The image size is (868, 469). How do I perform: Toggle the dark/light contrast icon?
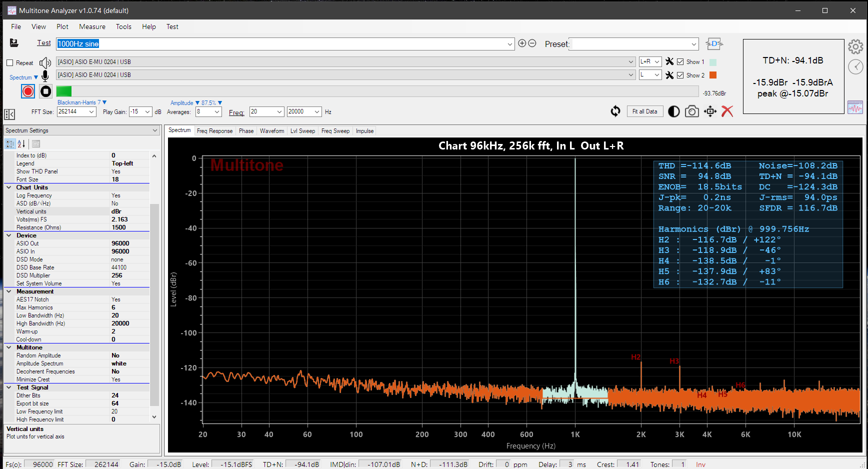674,111
